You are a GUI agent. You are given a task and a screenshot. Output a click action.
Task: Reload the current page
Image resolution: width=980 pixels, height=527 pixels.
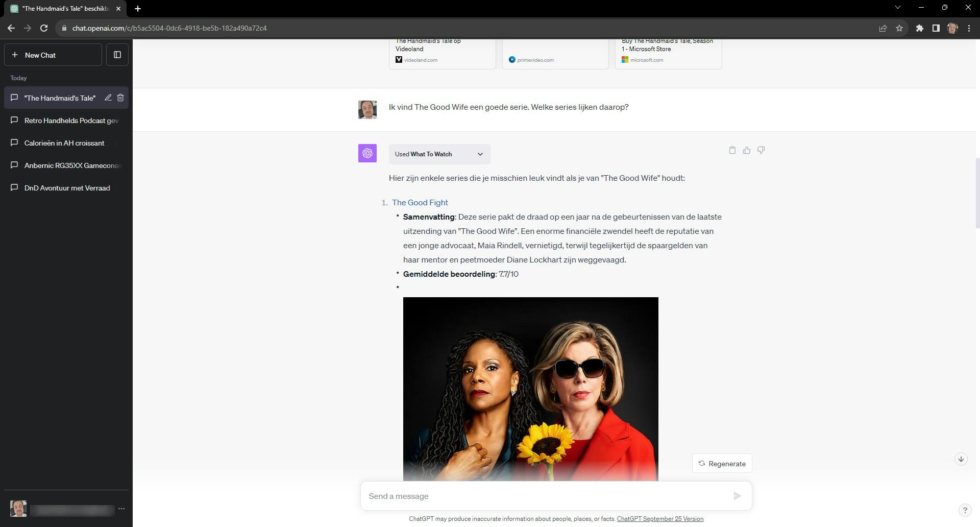[44, 28]
